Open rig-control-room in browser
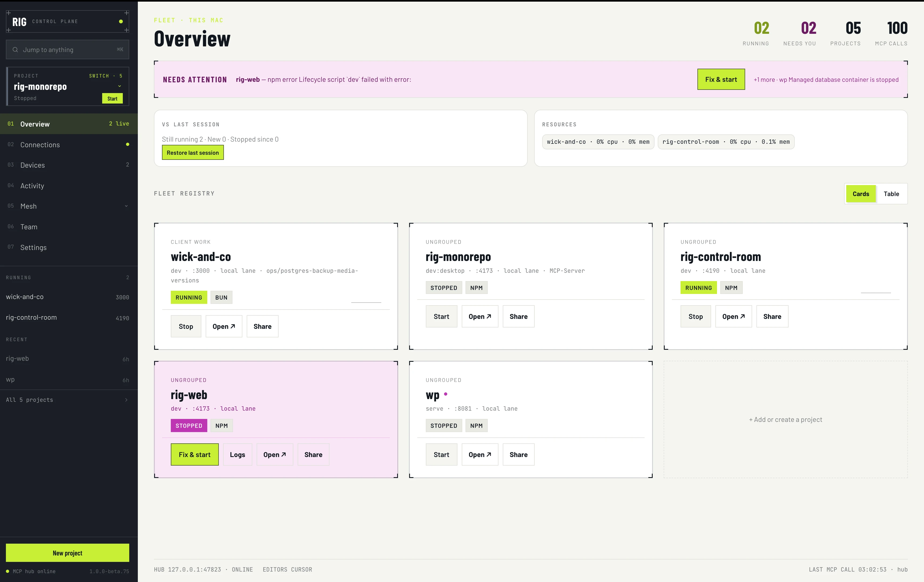This screenshot has width=924, height=582. [x=733, y=316]
